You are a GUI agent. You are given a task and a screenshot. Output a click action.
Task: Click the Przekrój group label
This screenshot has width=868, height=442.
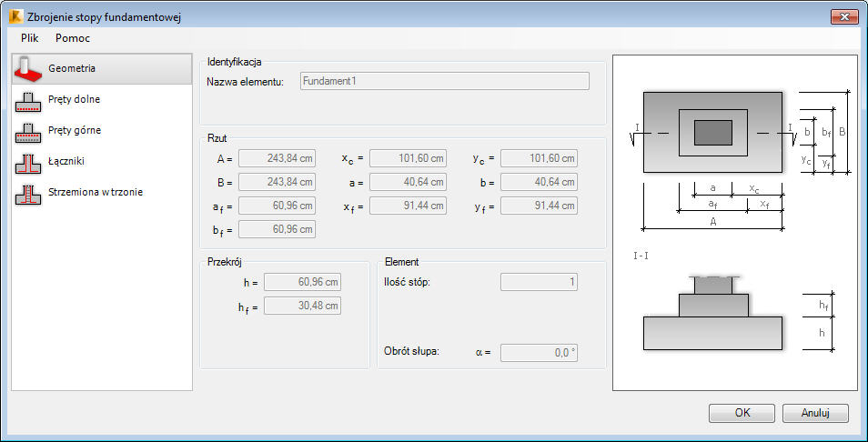click(224, 262)
